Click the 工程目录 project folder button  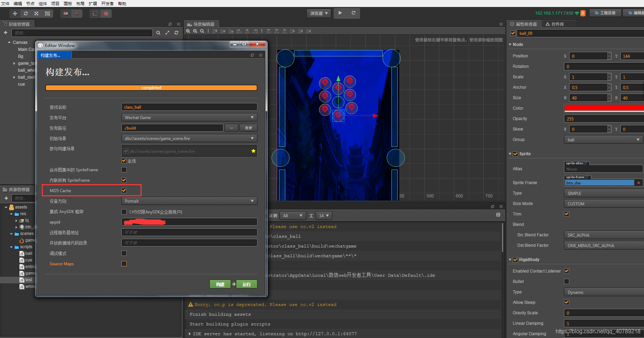[605, 13]
